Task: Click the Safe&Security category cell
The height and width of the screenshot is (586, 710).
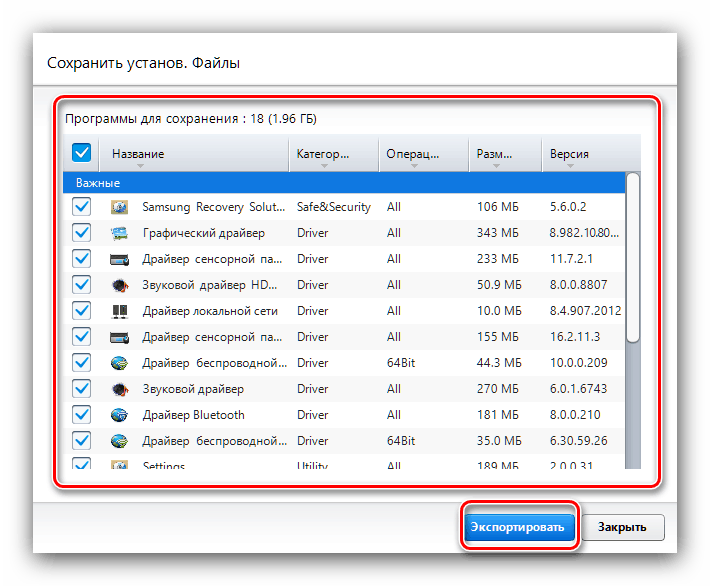Action: [x=334, y=207]
